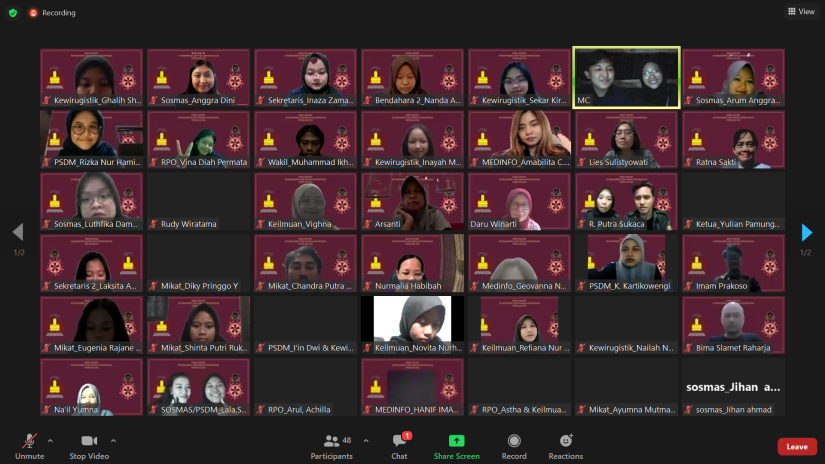Unmute the microphone
This screenshot has height=464, width=825.
[x=29, y=445]
